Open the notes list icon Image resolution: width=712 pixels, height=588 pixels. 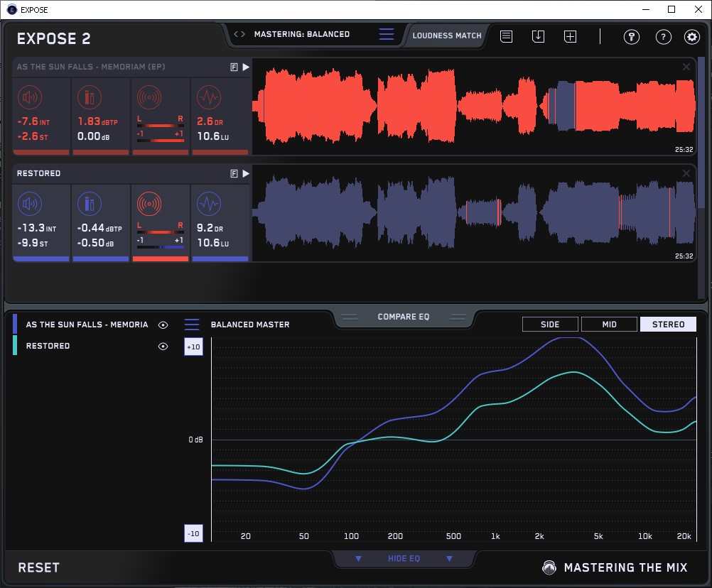506,36
